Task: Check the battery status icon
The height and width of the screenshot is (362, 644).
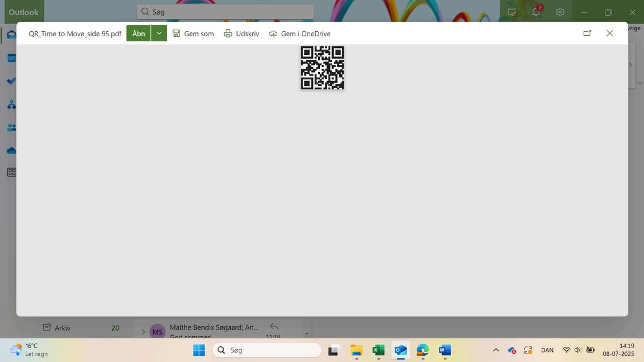Action: (590, 350)
